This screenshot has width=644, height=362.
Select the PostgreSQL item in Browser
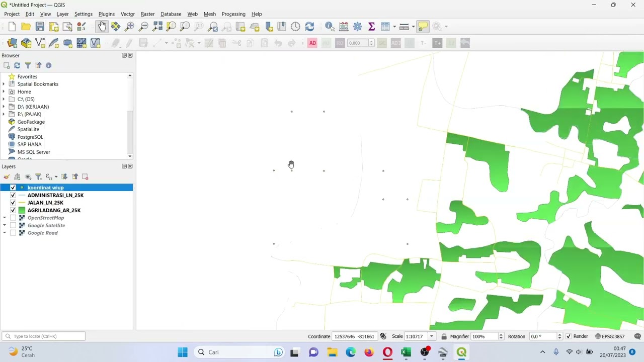coord(30,137)
